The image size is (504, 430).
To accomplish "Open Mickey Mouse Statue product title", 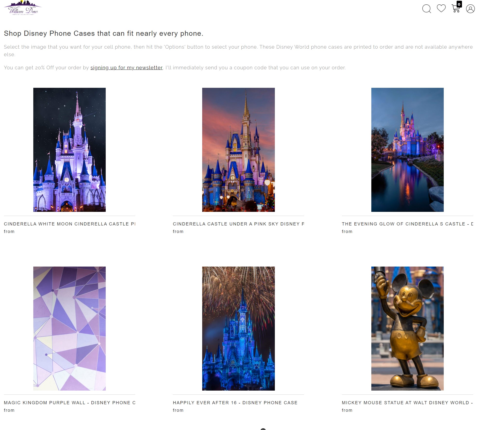I will (408, 403).
